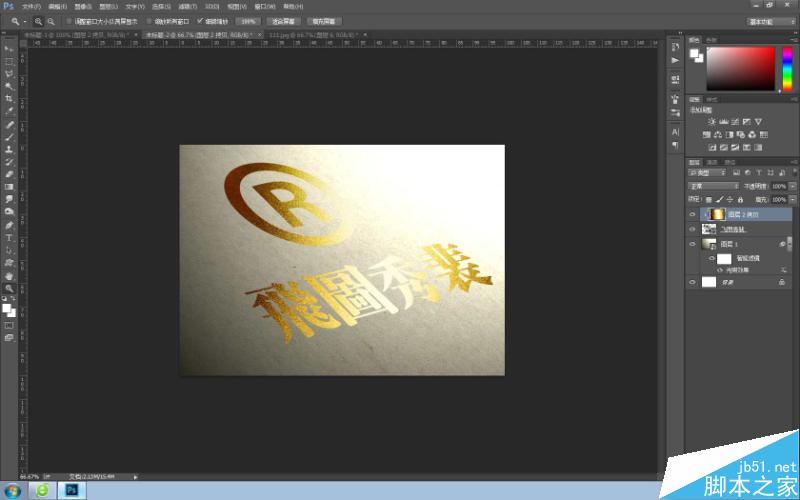
Task: Select the Zoom tool in the toolbox
Action: tap(9, 288)
